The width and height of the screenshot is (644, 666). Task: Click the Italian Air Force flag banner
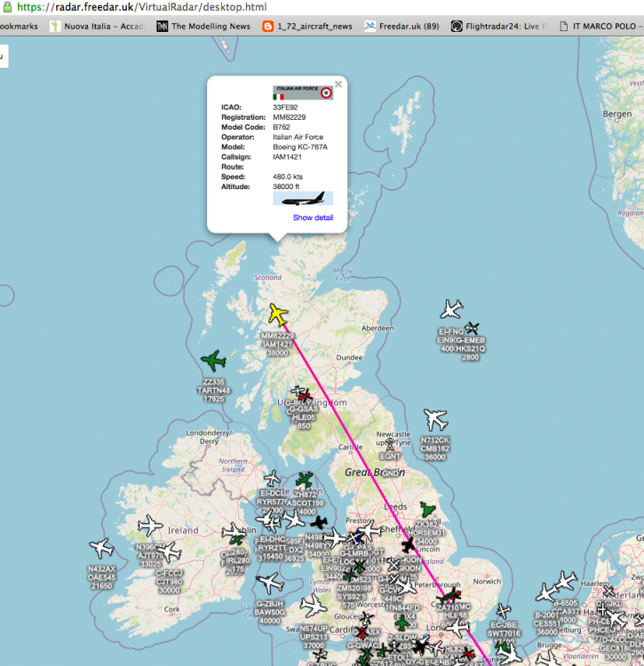(302, 92)
